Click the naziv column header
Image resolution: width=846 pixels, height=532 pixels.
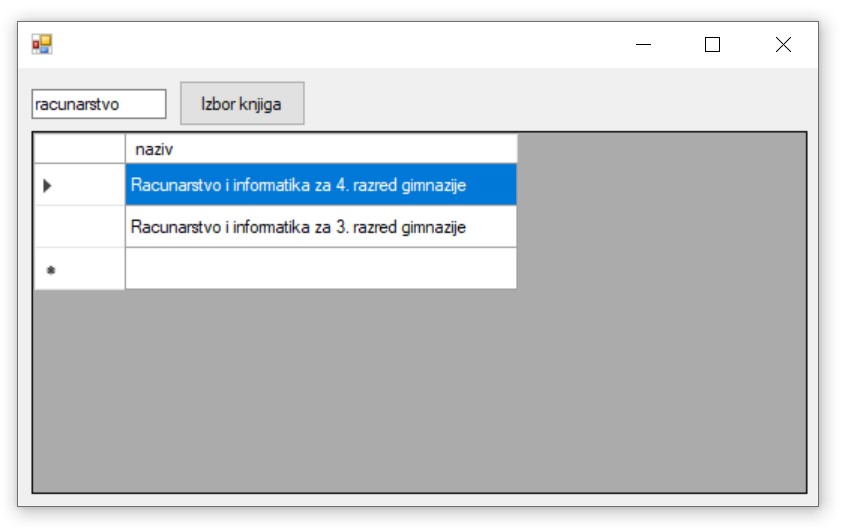[x=320, y=149]
